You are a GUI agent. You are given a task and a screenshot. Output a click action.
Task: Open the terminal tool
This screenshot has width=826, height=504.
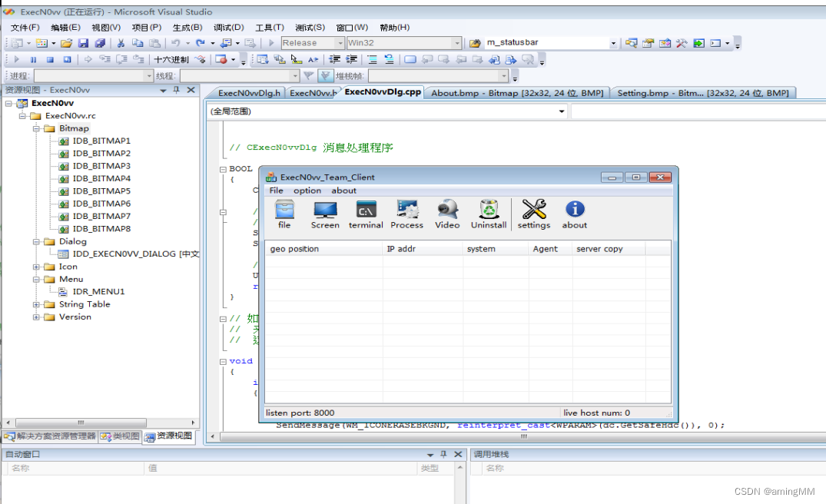tap(366, 214)
